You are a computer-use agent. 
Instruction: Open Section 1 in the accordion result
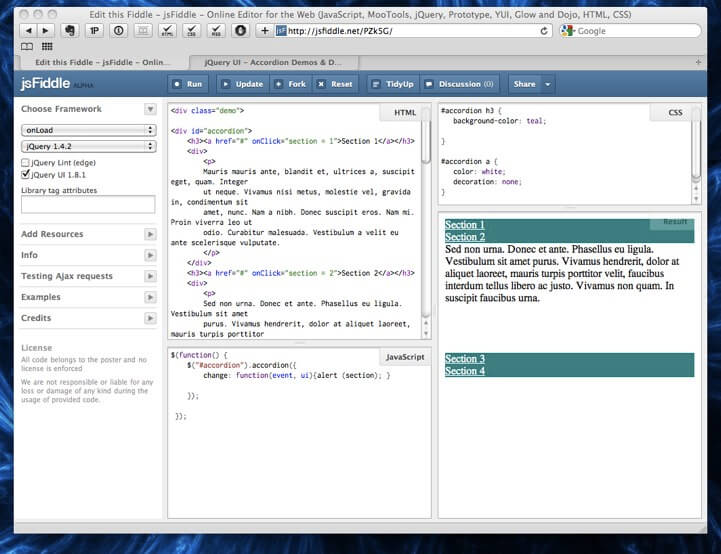tap(464, 225)
